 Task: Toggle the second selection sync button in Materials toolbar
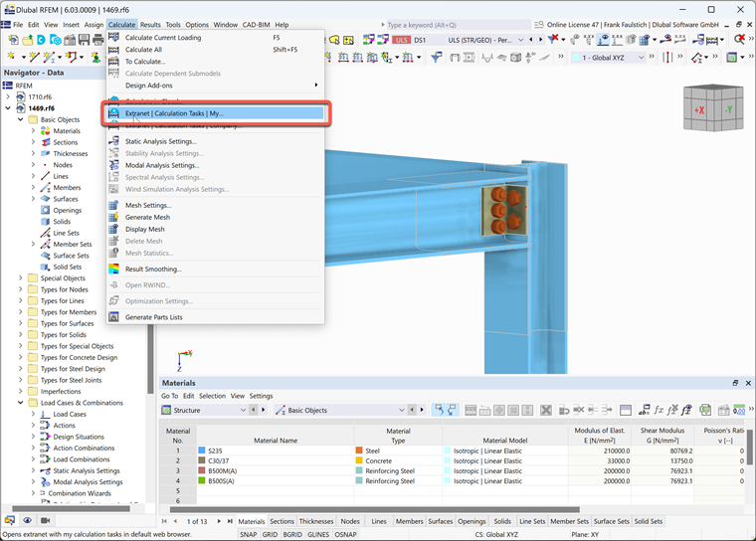pyautogui.click(x=452, y=411)
